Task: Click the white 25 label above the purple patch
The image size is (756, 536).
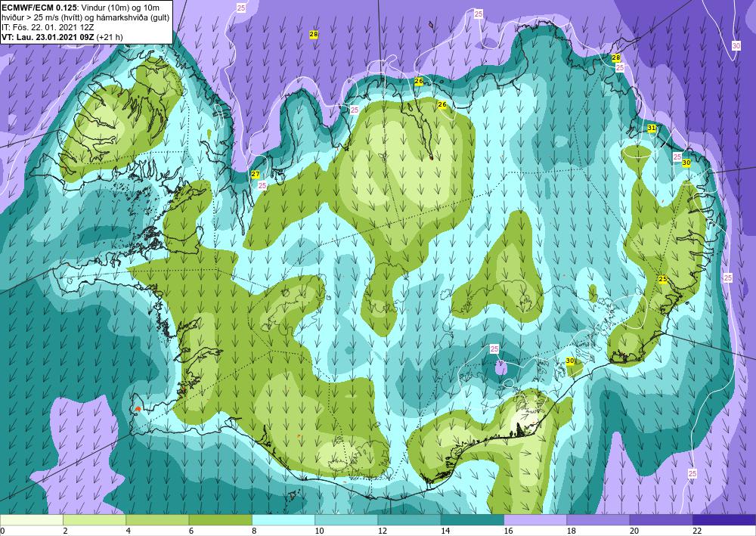Action: point(494,349)
